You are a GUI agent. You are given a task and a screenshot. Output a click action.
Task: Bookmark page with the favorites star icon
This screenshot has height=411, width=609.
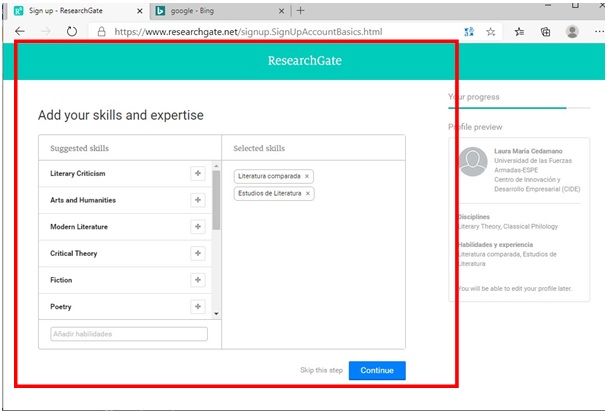[x=491, y=32]
